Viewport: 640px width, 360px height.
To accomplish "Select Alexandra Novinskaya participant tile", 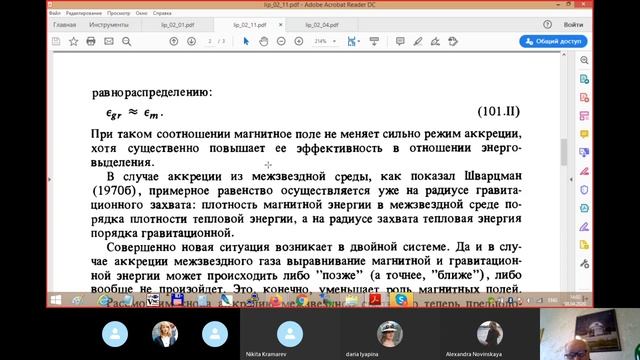I will click(x=489, y=334).
